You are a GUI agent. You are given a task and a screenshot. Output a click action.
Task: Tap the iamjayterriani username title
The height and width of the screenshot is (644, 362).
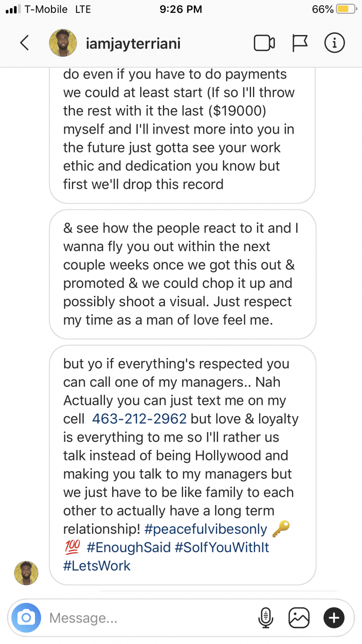[133, 43]
